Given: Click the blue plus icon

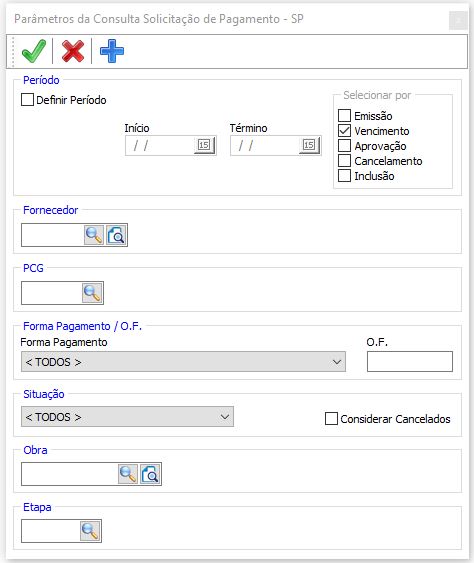Looking at the screenshot, I should (112, 51).
